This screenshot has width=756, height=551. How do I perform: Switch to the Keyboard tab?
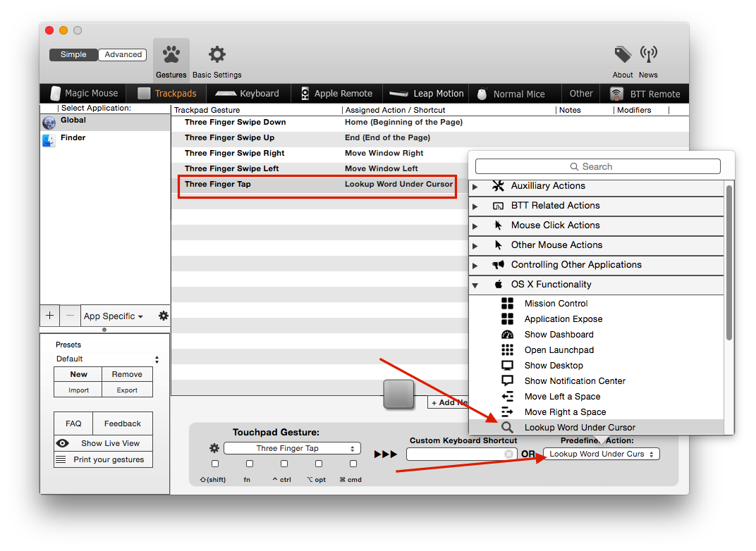tap(248, 94)
